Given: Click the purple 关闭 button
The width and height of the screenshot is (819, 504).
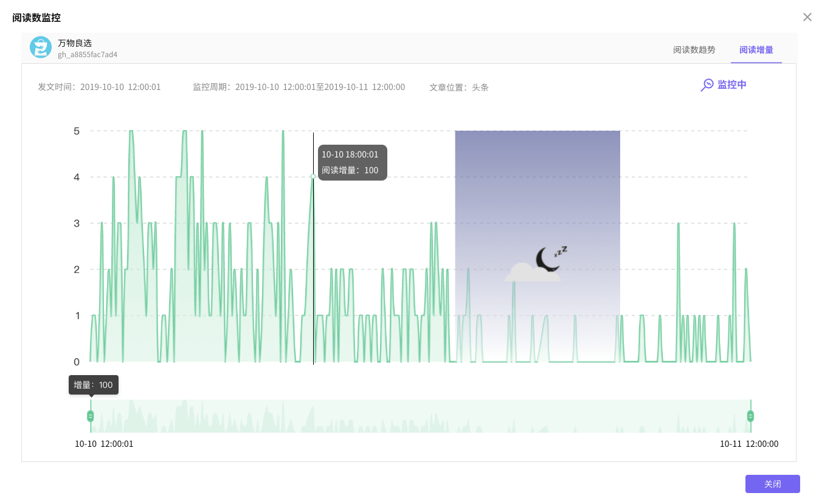Looking at the screenshot, I should pyautogui.click(x=773, y=484).
